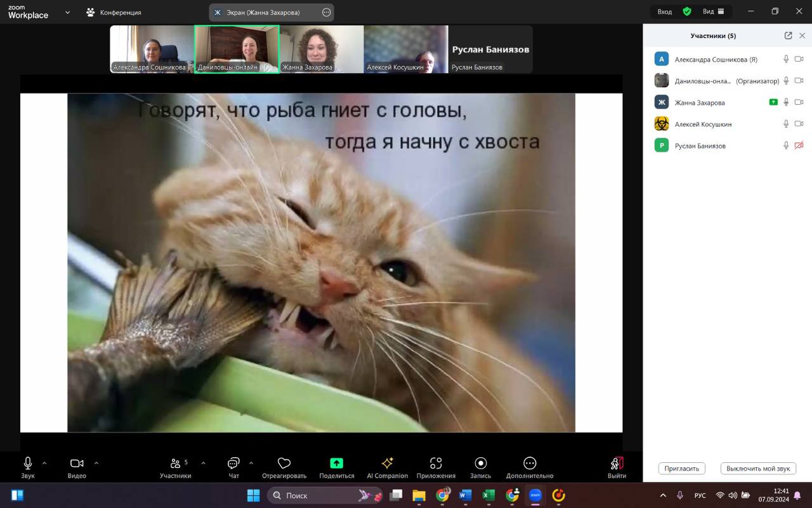Click green encryption shield icon
This screenshot has height=508, width=812.
point(687,11)
